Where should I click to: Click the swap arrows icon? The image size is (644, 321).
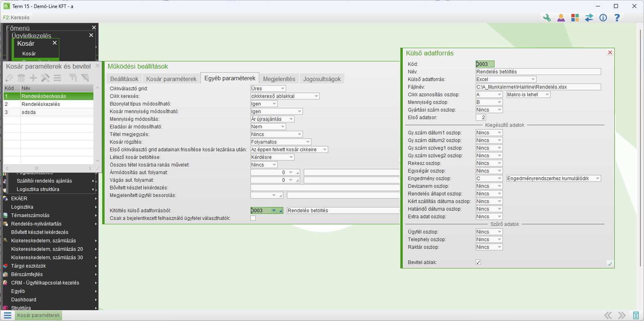pos(589,18)
